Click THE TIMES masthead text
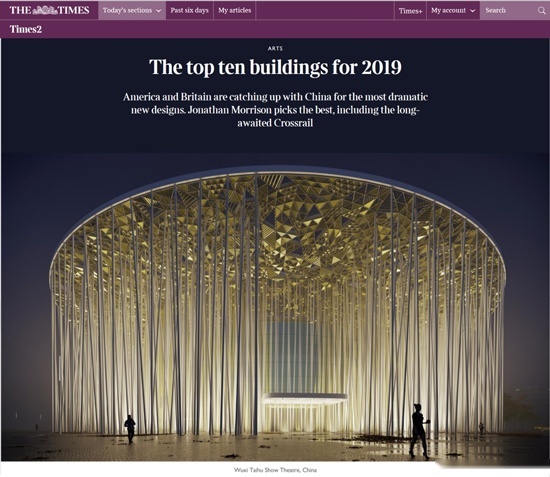The width and height of the screenshot is (550, 477). click(x=49, y=11)
